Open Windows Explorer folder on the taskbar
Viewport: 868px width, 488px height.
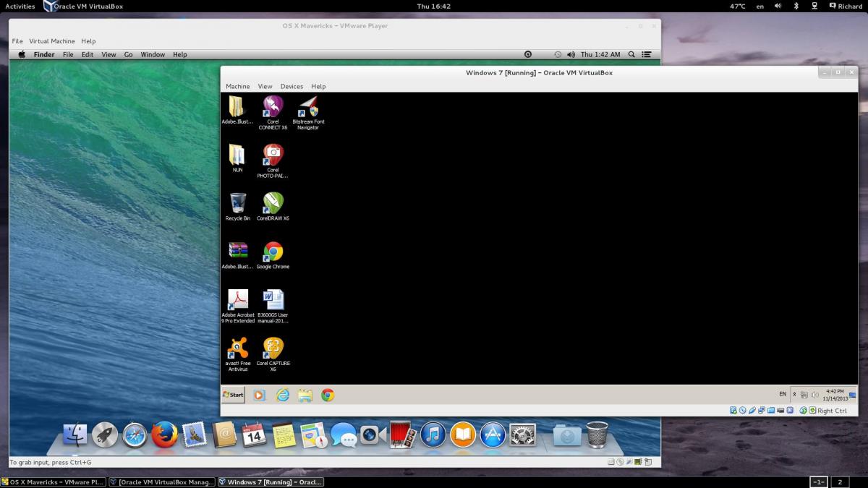pyautogui.click(x=305, y=395)
